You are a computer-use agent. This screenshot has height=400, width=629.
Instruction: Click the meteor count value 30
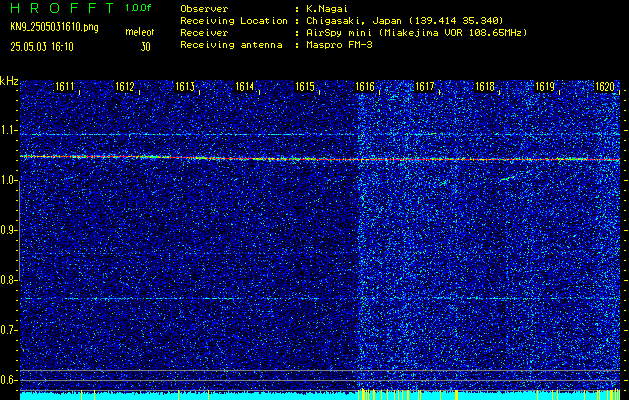point(145,47)
